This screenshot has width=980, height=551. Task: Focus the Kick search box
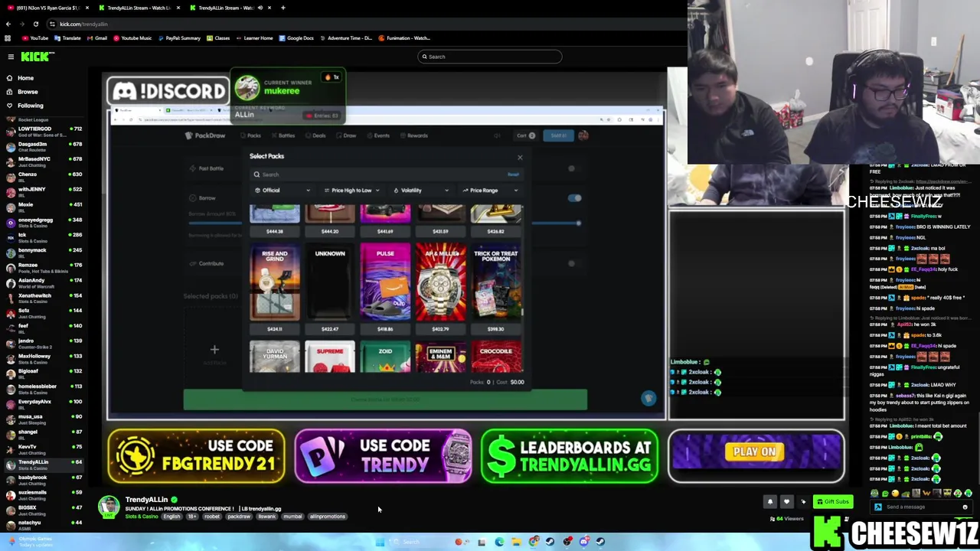[490, 57]
